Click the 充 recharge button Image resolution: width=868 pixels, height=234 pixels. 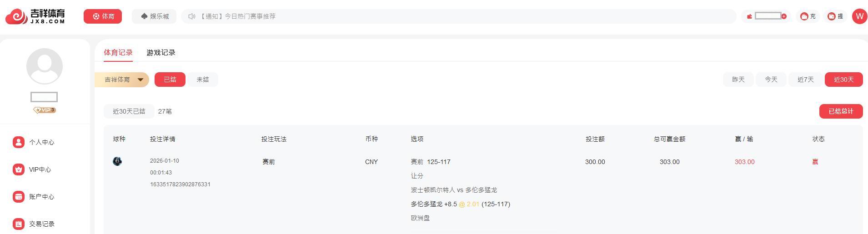point(808,16)
